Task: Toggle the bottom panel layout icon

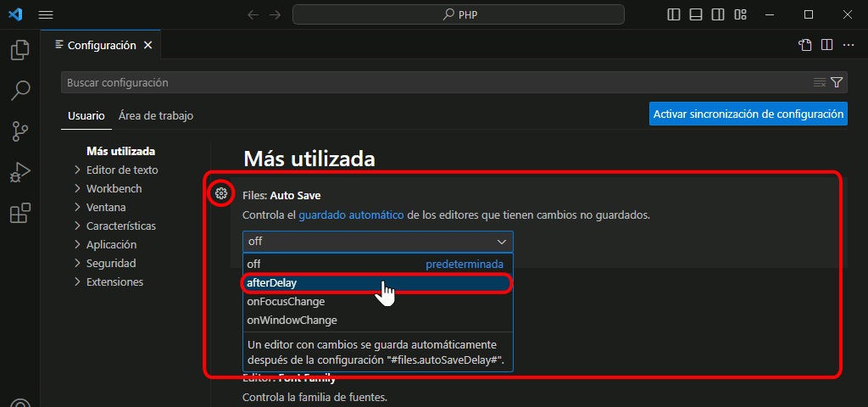Action: 696,14
